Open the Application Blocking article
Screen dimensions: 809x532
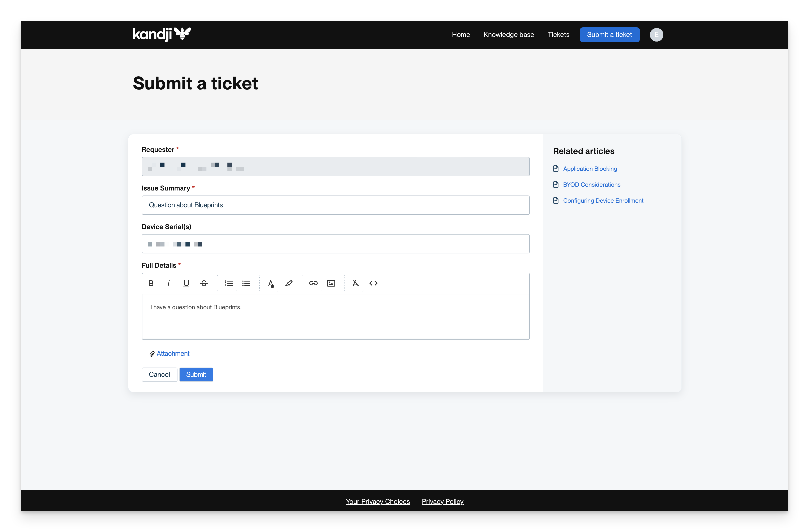coord(590,169)
